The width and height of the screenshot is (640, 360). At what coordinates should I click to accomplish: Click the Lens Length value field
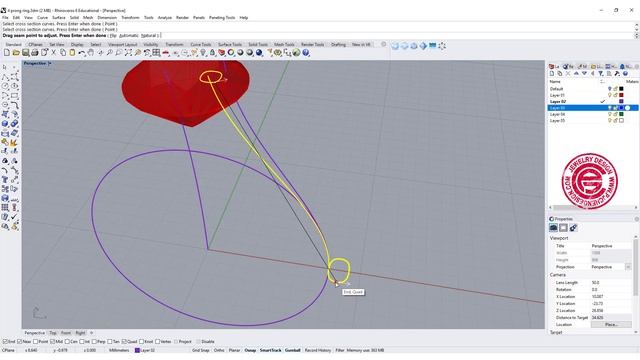click(611, 282)
